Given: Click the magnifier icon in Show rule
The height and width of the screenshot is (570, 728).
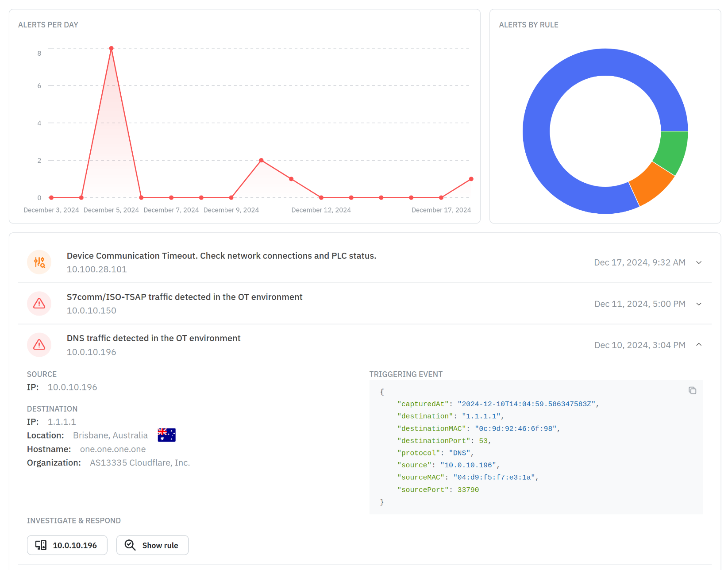Looking at the screenshot, I should [130, 545].
